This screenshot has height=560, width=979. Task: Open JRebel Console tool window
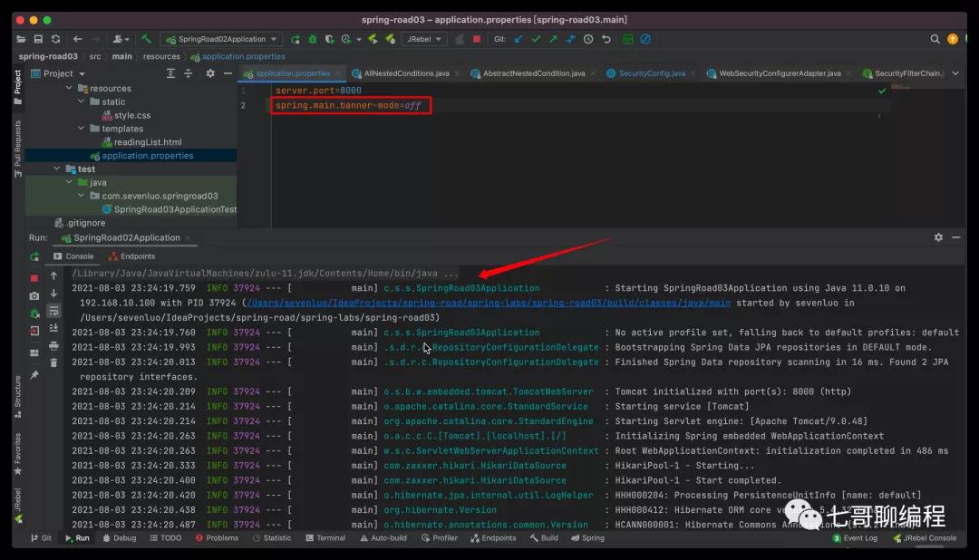click(925, 538)
